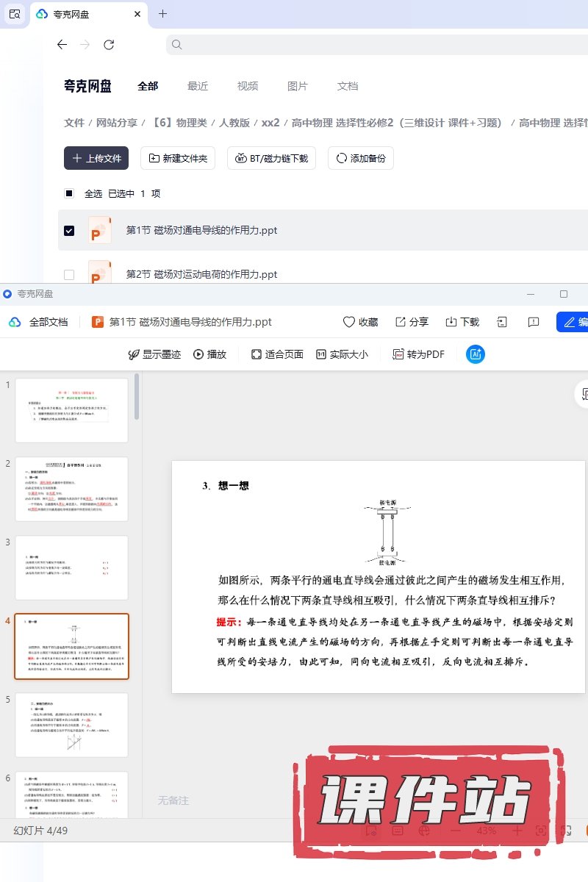The image size is (588, 882).
Task: Download the ppt with the 下载 icon
Action: (x=451, y=322)
